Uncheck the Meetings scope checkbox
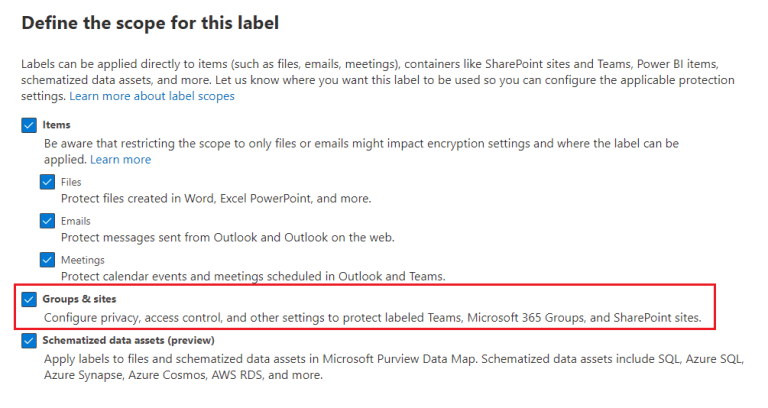Viewport: 768px width, 408px height. [47, 259]
